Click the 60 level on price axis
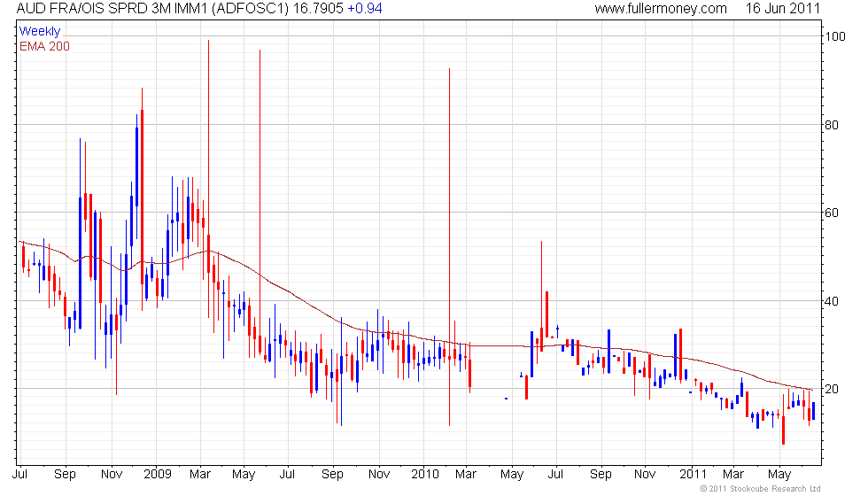 (x=833, y=213)
